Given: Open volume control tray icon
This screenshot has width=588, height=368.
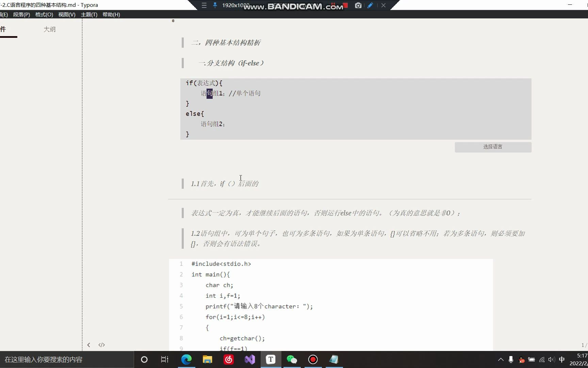Looking at the screenshot, I should tap(552, 359).
